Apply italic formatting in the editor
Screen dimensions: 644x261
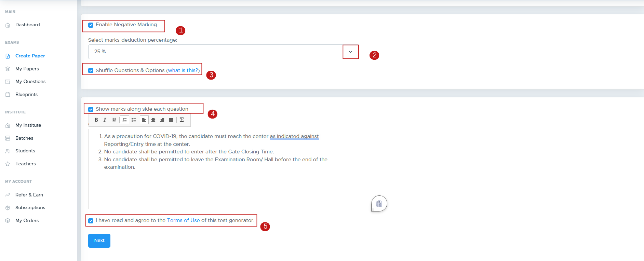point(105,120)
